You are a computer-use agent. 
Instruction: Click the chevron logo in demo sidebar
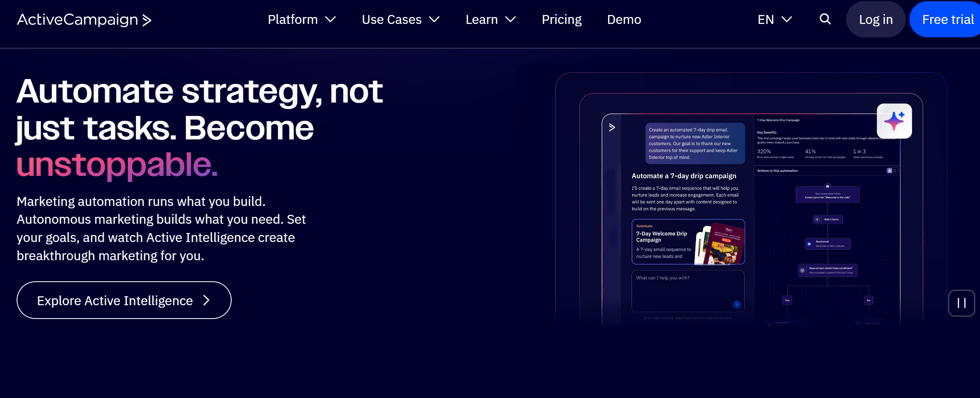[612, 128]
